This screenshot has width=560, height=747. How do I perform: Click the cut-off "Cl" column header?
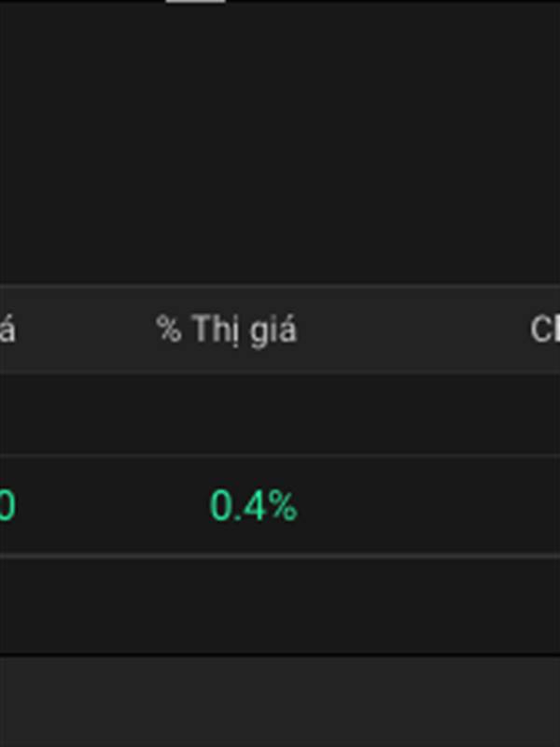point(544,330)
